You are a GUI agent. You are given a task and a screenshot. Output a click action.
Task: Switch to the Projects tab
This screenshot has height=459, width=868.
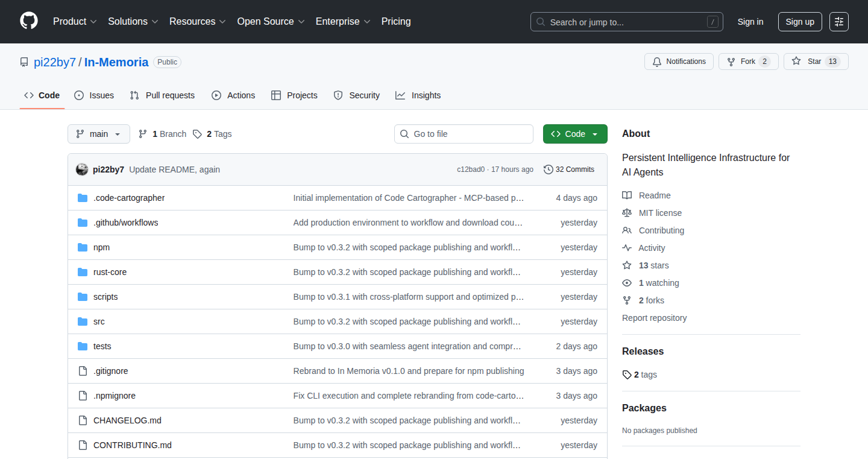point(294,95)
